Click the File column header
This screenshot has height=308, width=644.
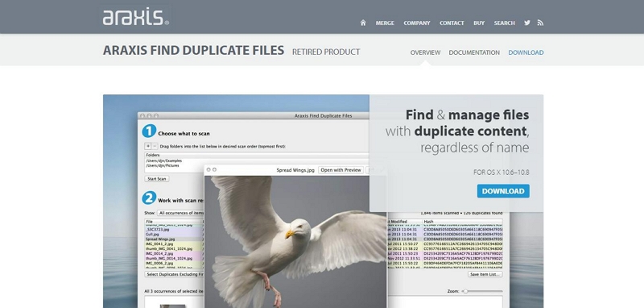point(174,222)
